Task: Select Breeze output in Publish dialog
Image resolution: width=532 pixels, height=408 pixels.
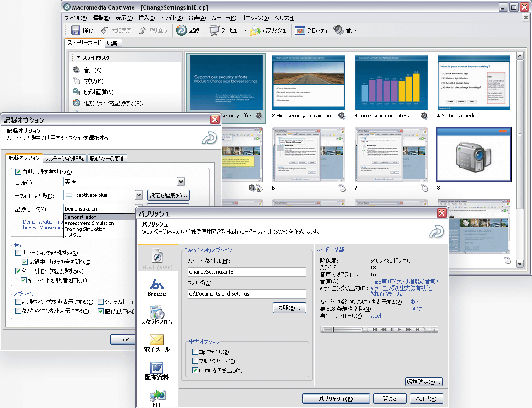Action: click(157, 287)
